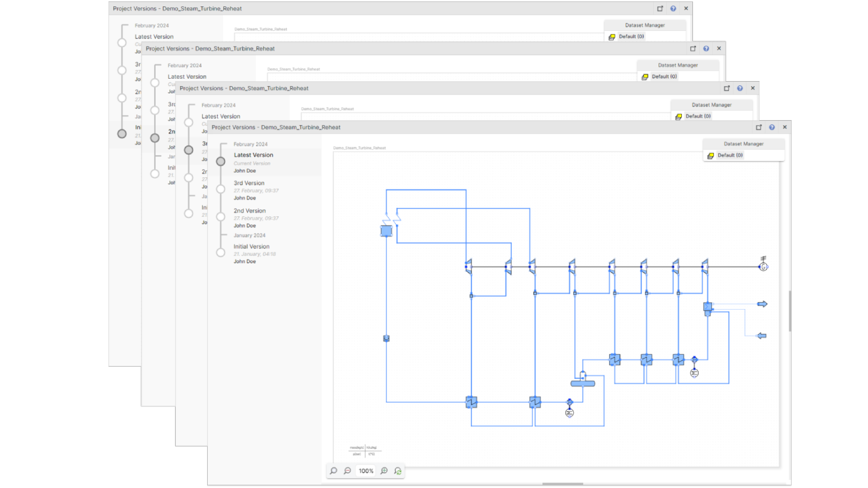Zoom out with the red minus magnifier

coord(348,471)
